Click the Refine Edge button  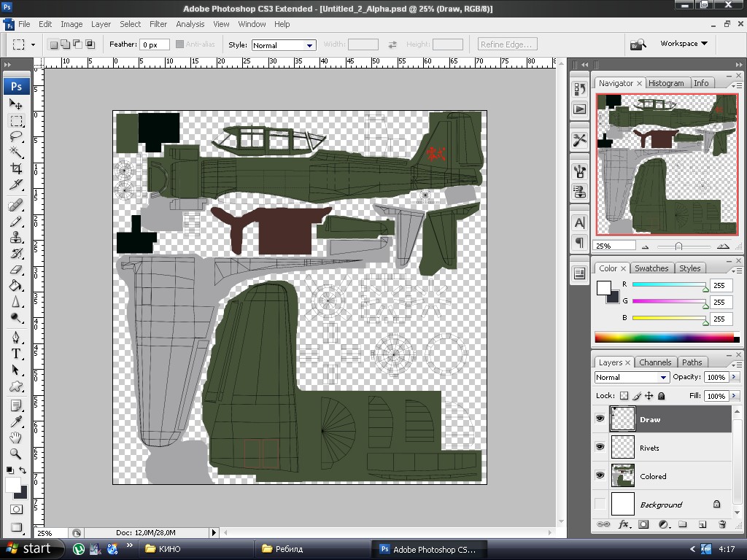pyautogui.click(x=507, y=44)
